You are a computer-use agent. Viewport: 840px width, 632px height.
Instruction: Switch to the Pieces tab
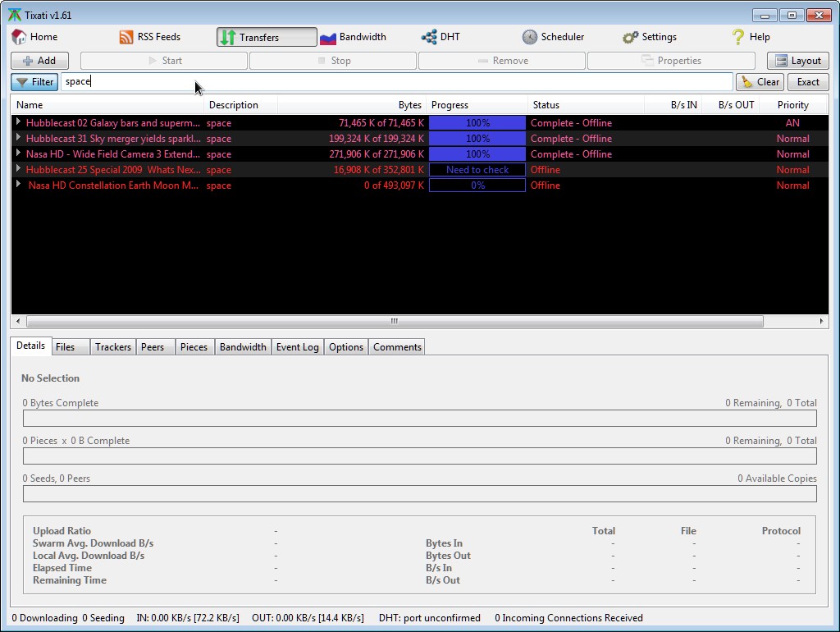point(194,347)
